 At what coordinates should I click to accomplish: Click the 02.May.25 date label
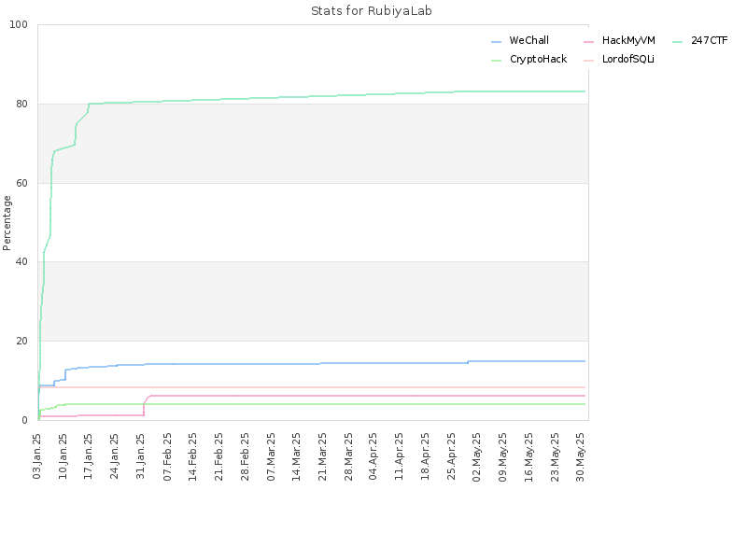(477, 457)
